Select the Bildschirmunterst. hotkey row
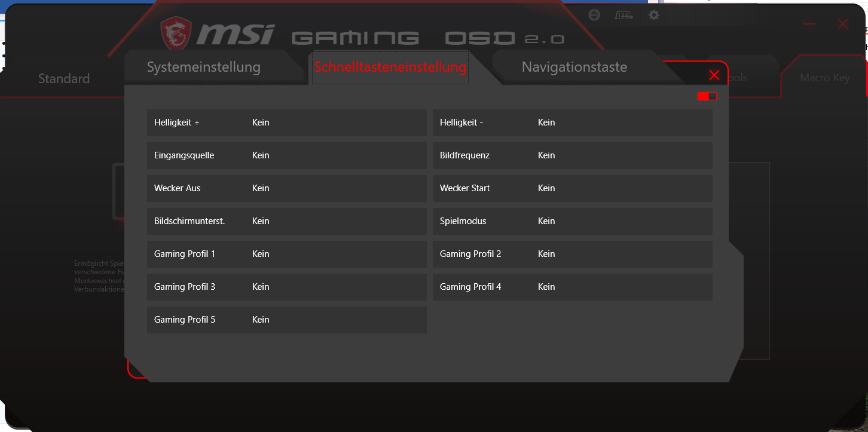Viewport: 868px width, 432px height. [287, 221]
